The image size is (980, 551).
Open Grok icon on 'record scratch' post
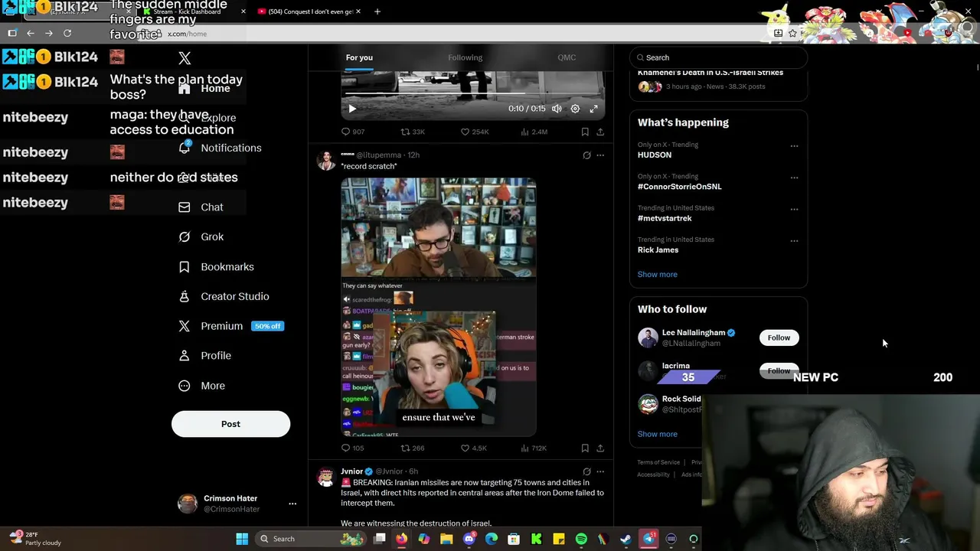586,155
